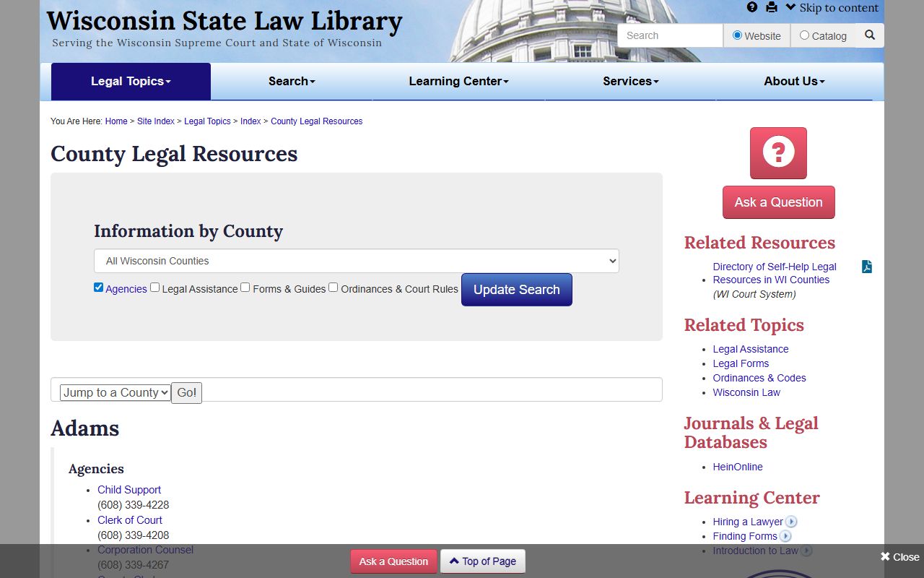This screenshot has height=578, width=924.
Task: Click the Top of Page button
Action: point(483,561)
